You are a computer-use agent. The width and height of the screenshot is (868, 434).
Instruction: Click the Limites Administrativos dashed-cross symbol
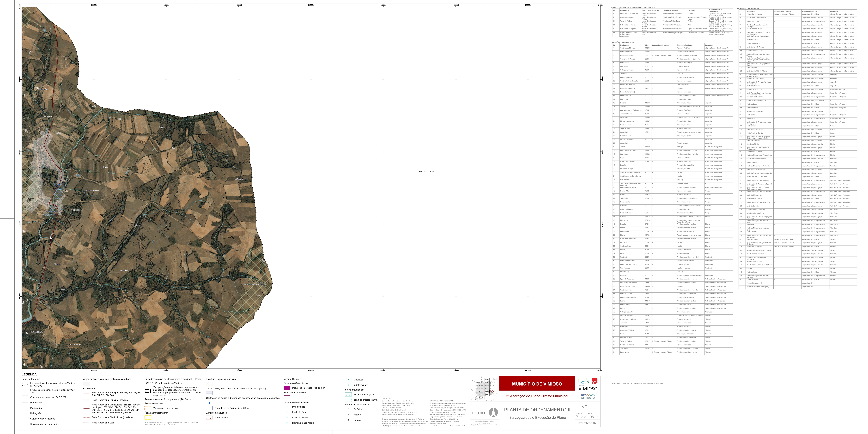(x=25, y=385)
